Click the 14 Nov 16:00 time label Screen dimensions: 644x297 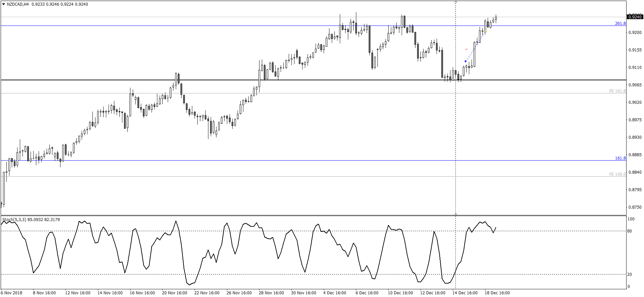(x=110, y=293)
